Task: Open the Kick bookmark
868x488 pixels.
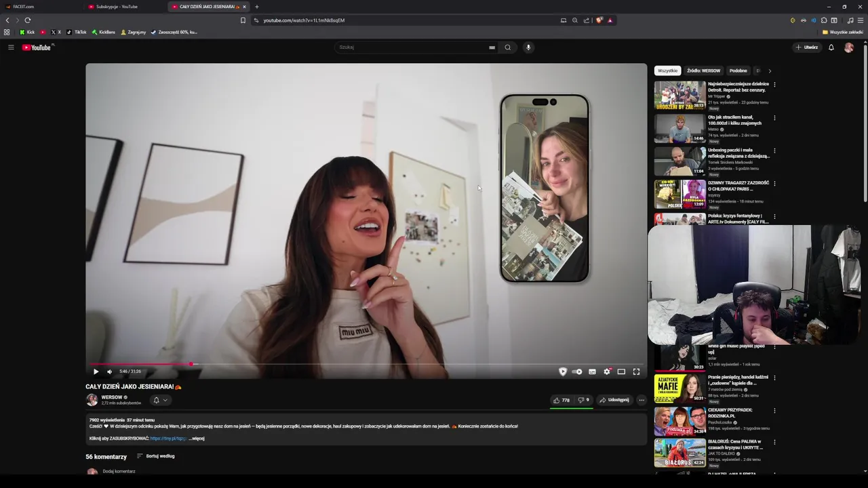Action: coord(27,32)
